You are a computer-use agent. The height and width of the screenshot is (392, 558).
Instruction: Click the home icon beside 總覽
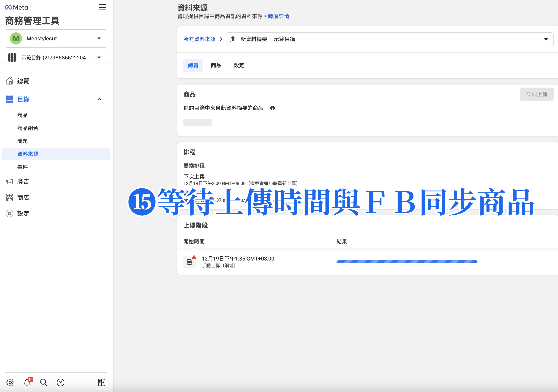point(10,81)
